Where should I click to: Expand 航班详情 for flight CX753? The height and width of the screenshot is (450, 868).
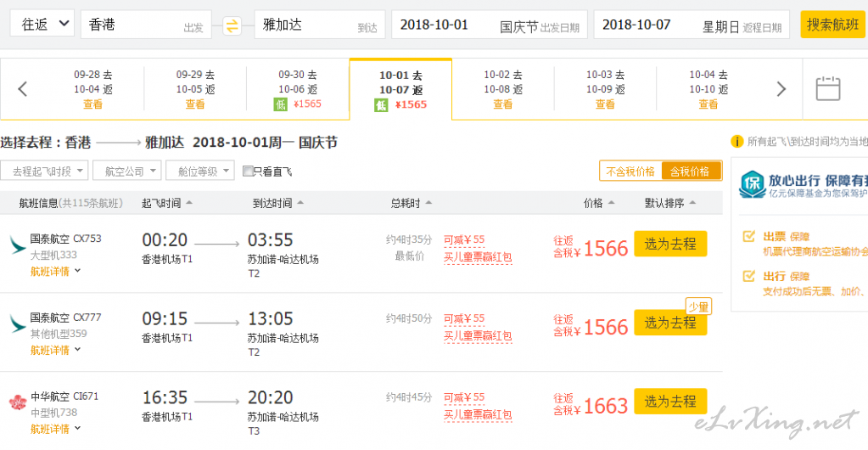pyautogui.click(x=55, y=272)
